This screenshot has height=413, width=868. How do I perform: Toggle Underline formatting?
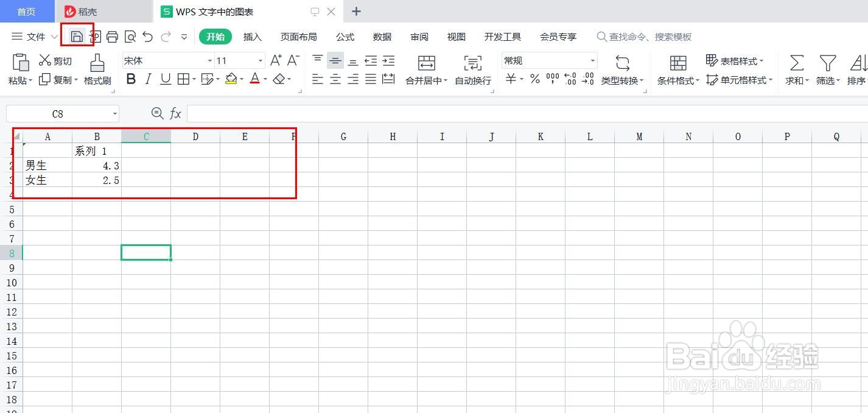pos(166,79)
